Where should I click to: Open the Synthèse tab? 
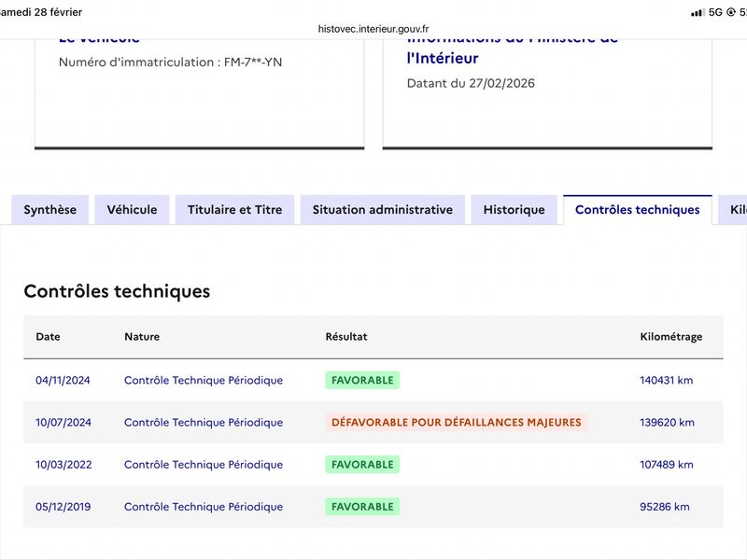pyautogui.click(x=50, y=210)
